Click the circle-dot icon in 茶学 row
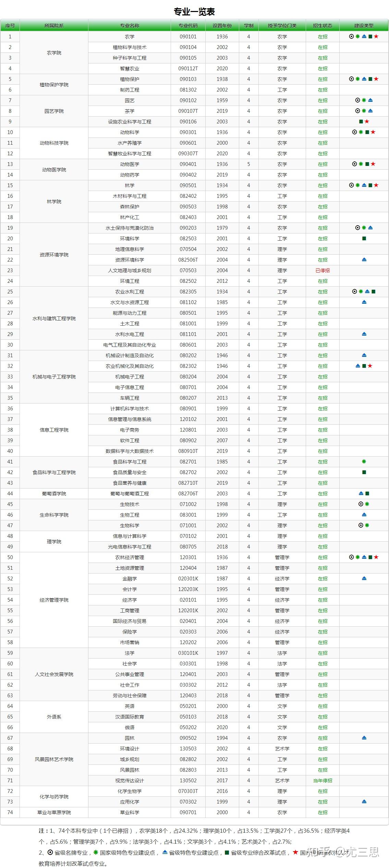Image resolution: width=389 pixels, height=868 pixels. pos(357,111)
